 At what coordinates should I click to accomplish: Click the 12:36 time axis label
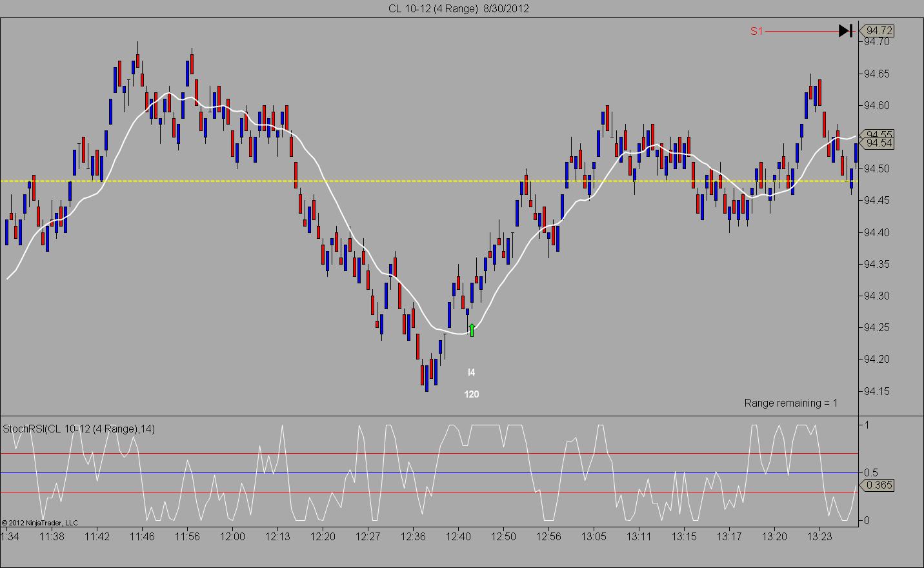[x=413, y=536]
